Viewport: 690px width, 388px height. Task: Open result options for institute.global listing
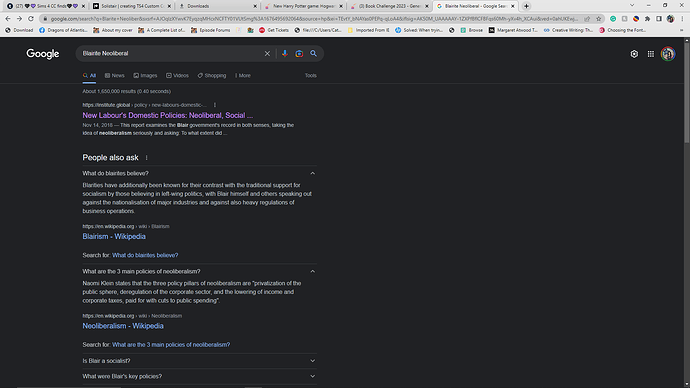(215, 105)
